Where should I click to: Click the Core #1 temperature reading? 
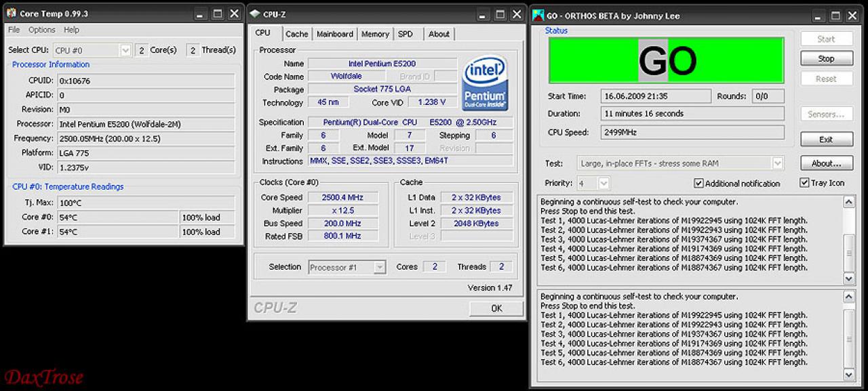click(118, 232)
